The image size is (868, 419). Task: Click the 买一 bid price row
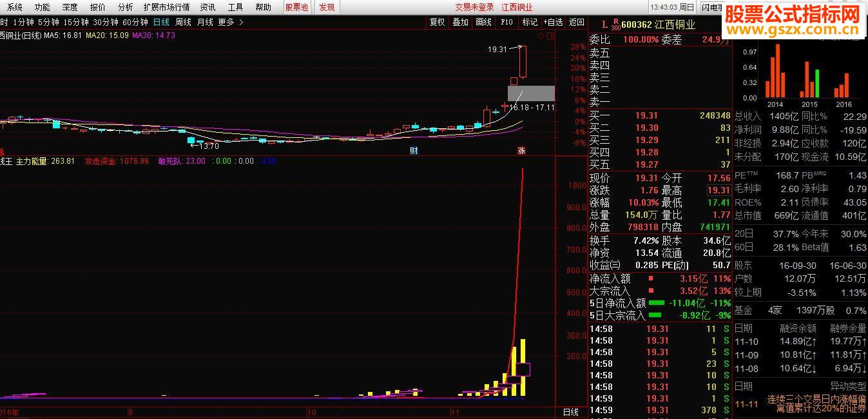[660, 115]
